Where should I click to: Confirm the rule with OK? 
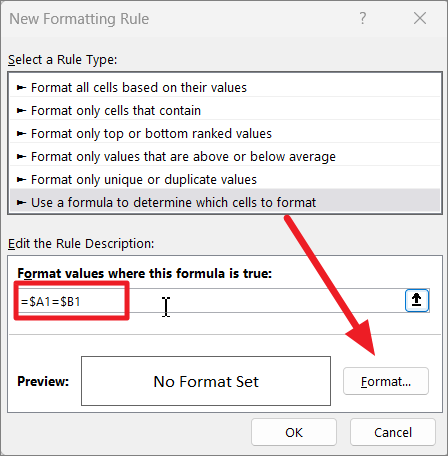point(294,432)
